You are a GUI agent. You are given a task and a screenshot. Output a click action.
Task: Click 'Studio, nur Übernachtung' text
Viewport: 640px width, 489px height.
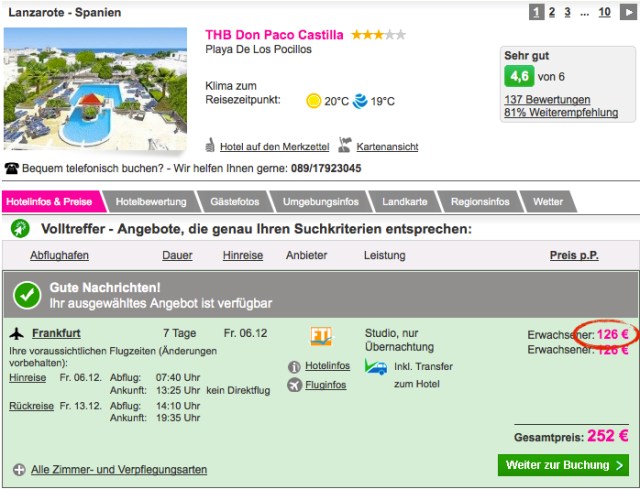399,340
